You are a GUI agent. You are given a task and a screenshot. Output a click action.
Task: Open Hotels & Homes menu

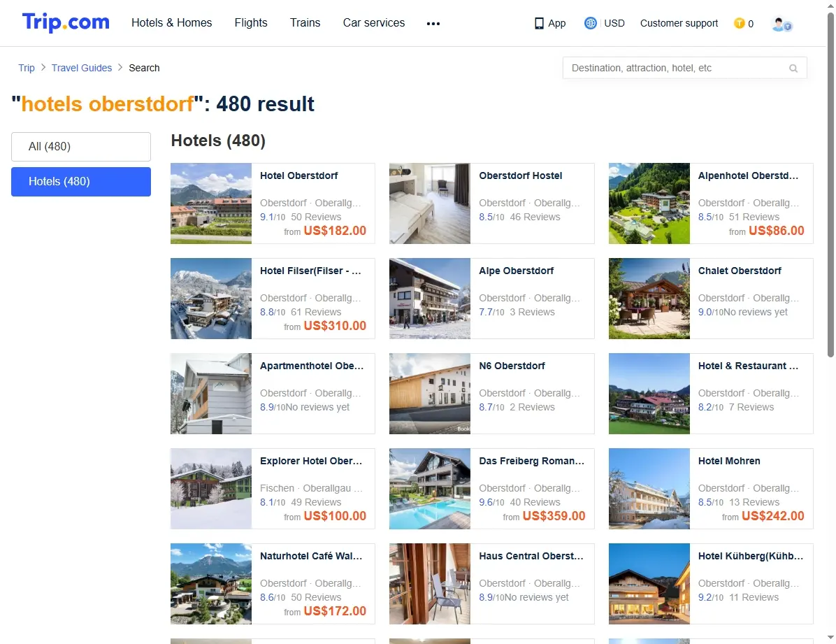click(x=172, y=23)
